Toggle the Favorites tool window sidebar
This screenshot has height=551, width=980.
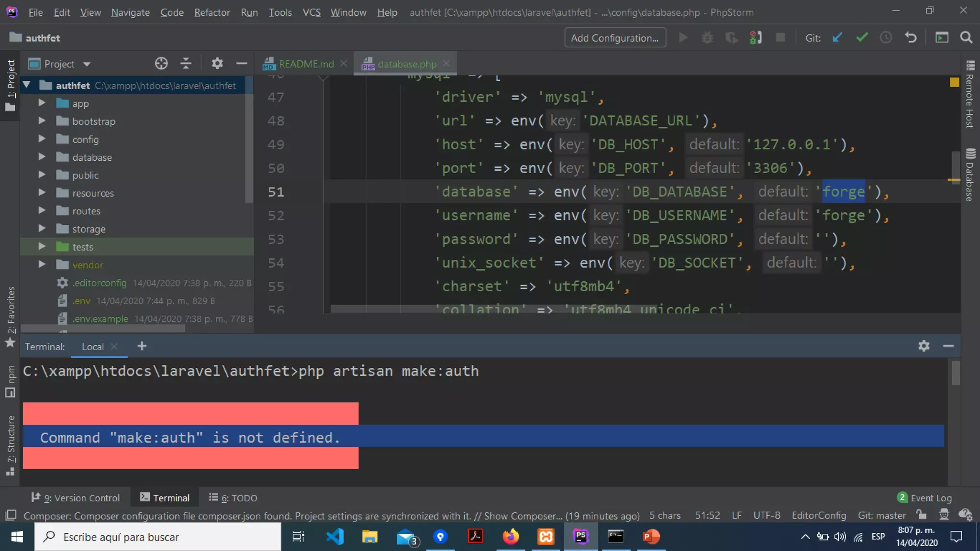tap(11, 317)
